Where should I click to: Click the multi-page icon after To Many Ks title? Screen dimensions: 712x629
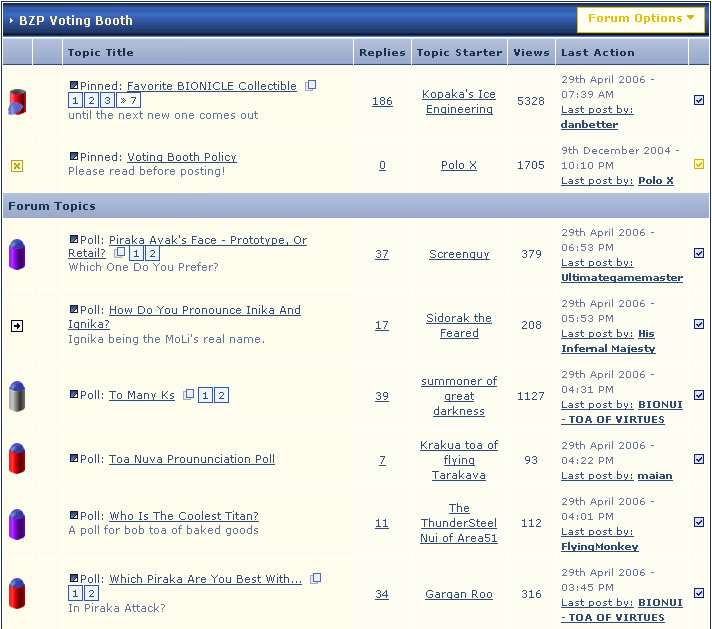click(x=188, y=395)
